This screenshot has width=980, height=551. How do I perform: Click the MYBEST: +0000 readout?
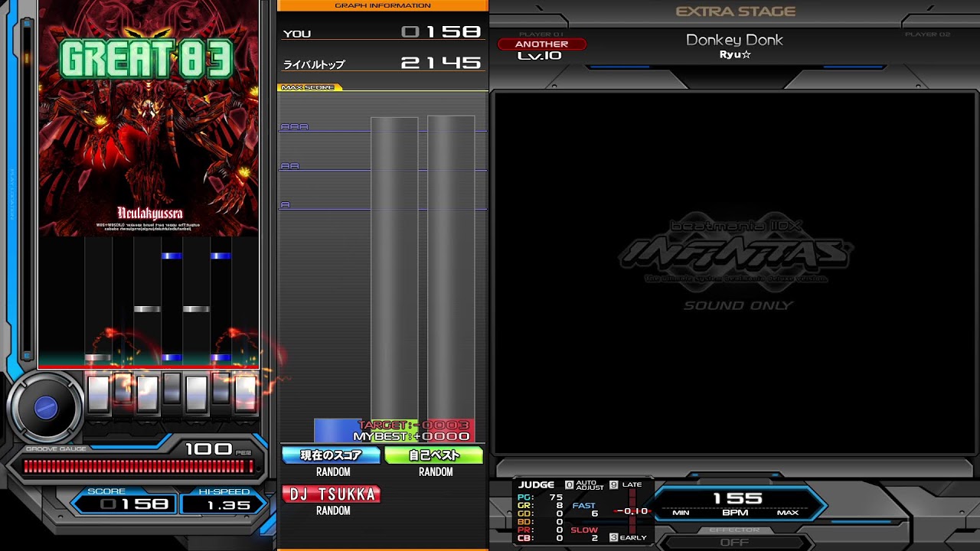[x=411, y=436]
